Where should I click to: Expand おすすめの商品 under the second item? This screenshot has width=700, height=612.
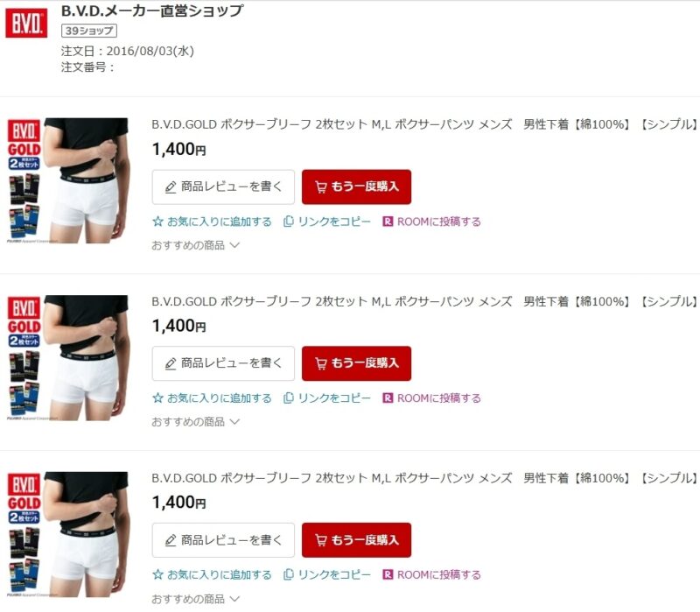[x=195, y=422]
